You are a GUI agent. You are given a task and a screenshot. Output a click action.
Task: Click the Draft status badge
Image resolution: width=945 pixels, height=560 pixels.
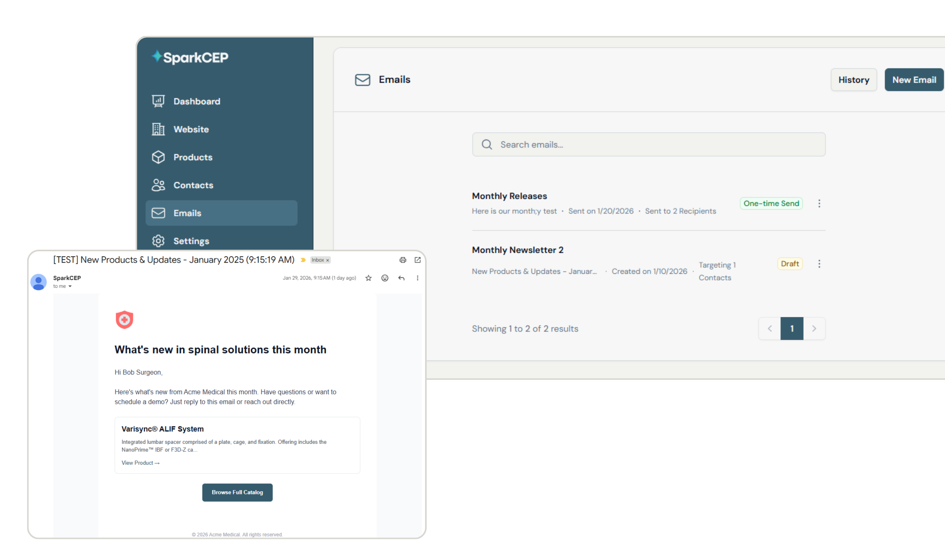tap(790, 264)
